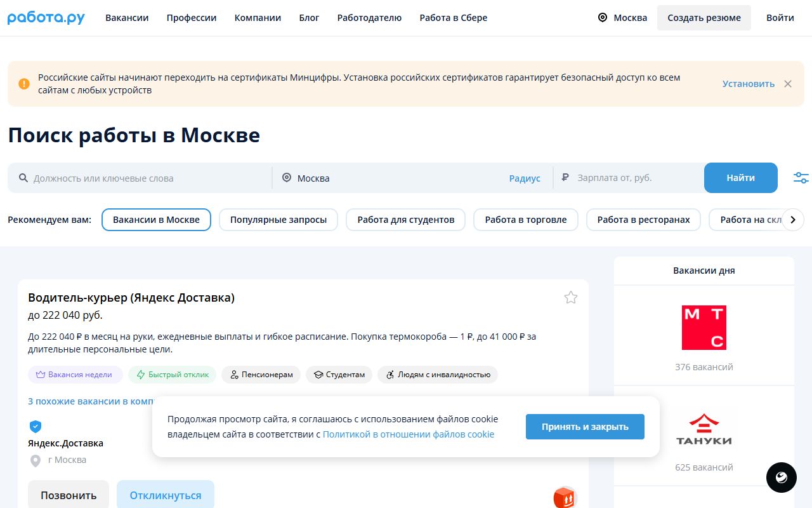Select the Работа в торговле chip
This screenshot has height=508, width=812.
[x=526, y=220]
